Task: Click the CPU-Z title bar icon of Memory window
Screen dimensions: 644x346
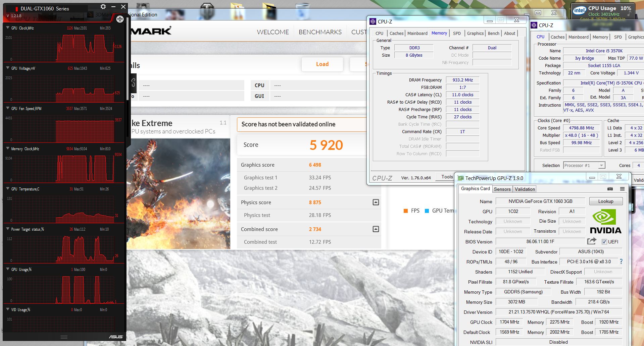Action: coord(373,21)
